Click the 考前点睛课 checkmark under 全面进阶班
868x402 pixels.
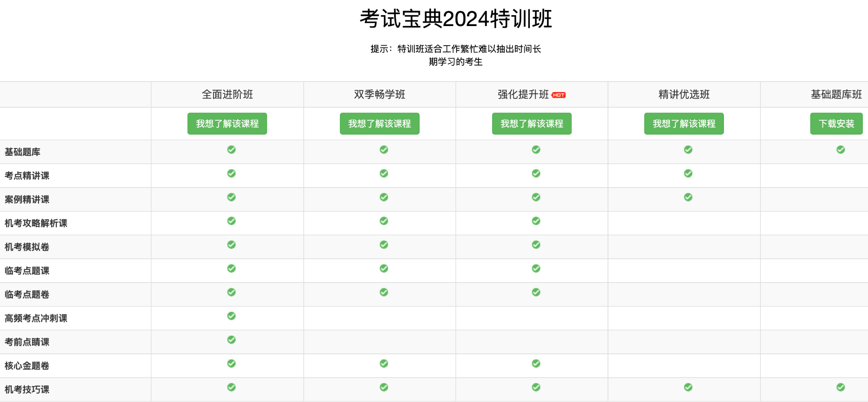pos(231,339)
